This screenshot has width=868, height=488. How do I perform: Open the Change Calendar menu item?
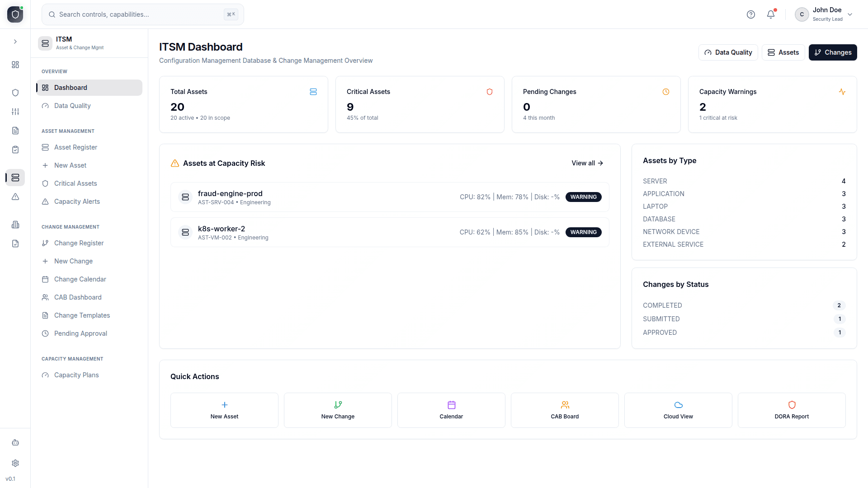pos(80,279)
